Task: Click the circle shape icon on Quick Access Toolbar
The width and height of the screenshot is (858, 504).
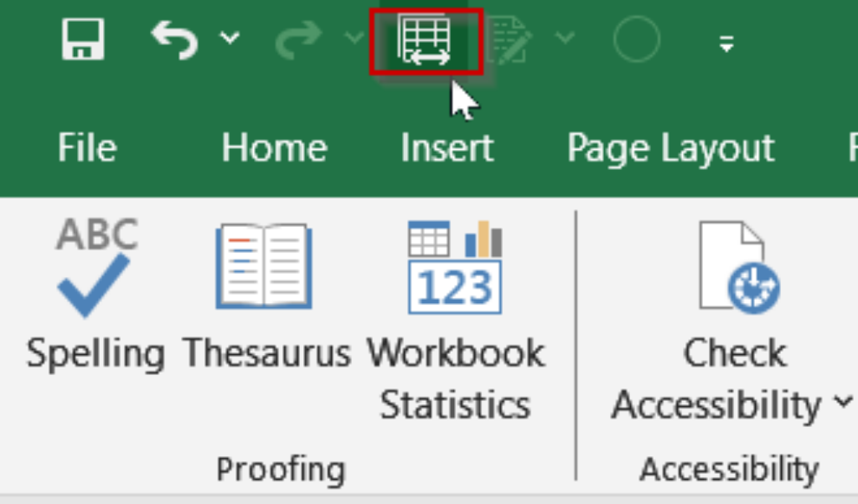Action: (637, 38)
